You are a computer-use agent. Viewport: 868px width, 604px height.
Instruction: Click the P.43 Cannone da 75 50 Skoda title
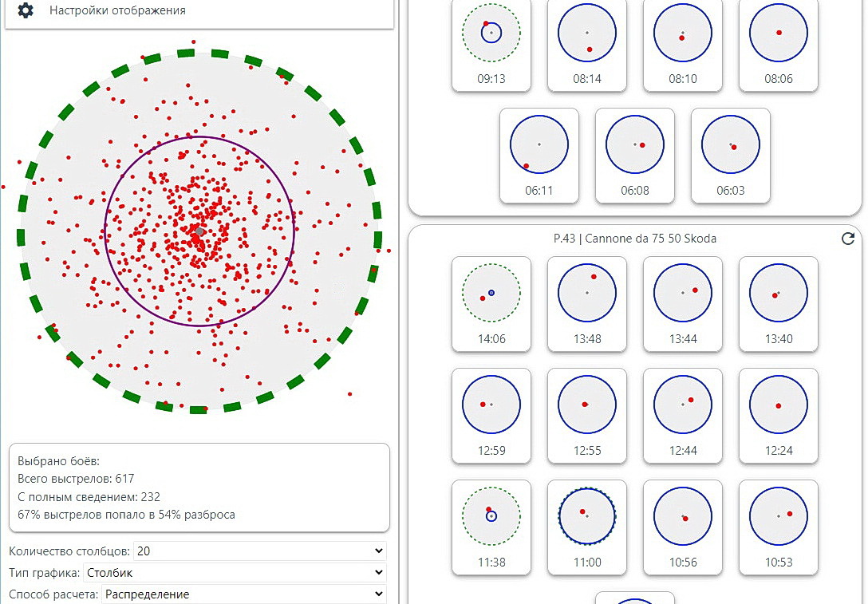(x=635, y=239)
